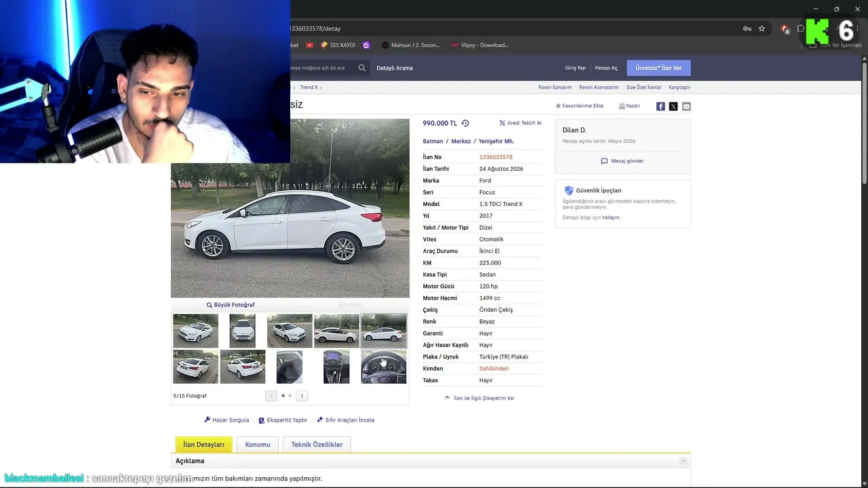
Task: Bookmark this page with the star icon
Action: tap(762, 28)
